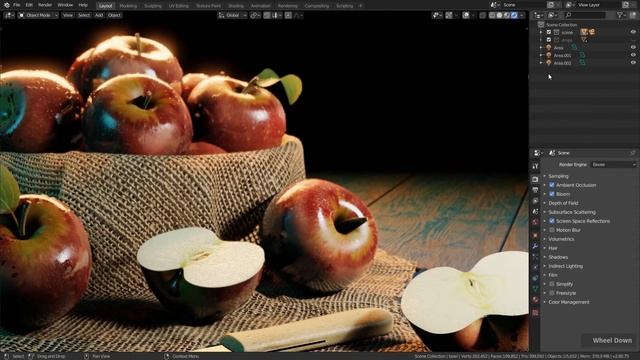The height and width of the screenshot is (360, 640).
Task: Switch to the UV Editing workspace tab
Action: [179, 6]
